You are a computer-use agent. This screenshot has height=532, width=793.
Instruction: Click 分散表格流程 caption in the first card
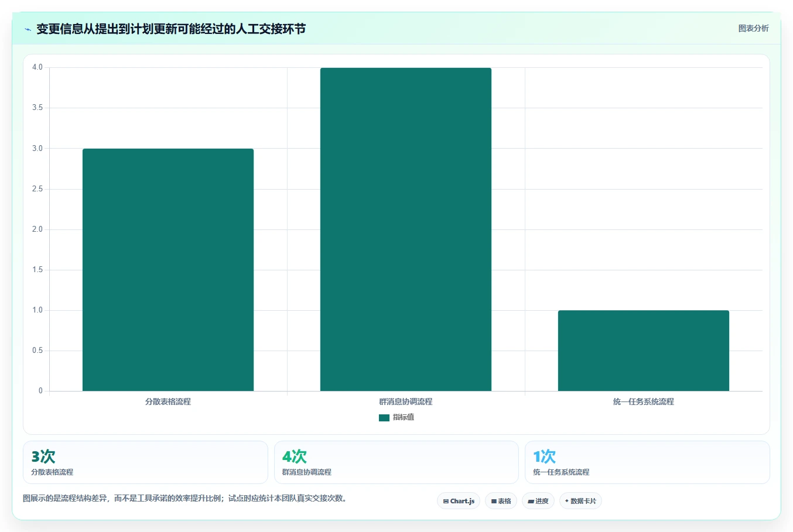pos(52,472)
